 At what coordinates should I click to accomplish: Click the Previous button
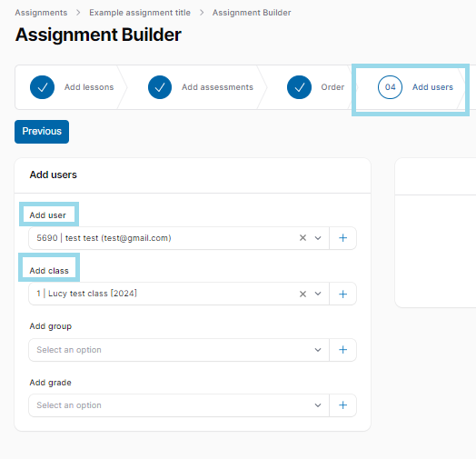42,132
